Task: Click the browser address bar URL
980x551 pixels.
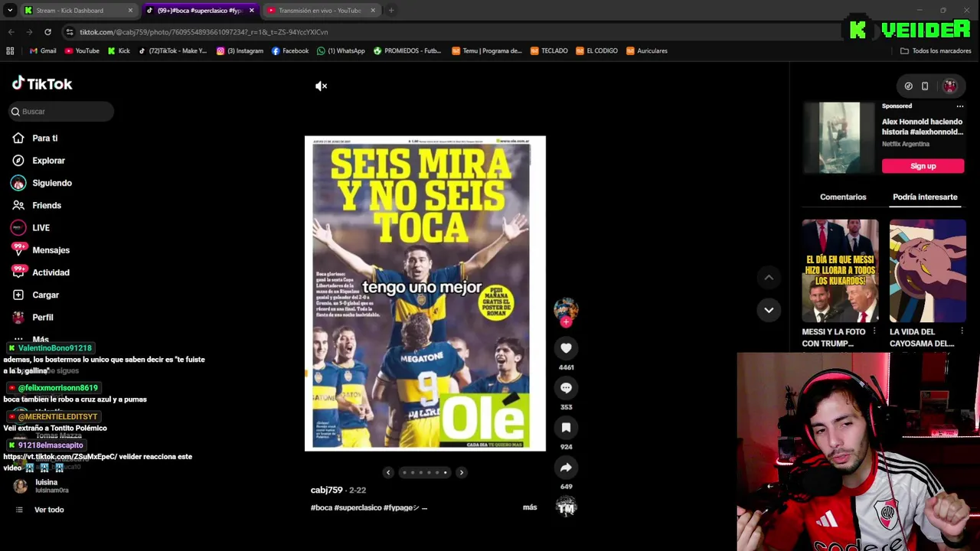Action: pos(204,32)
